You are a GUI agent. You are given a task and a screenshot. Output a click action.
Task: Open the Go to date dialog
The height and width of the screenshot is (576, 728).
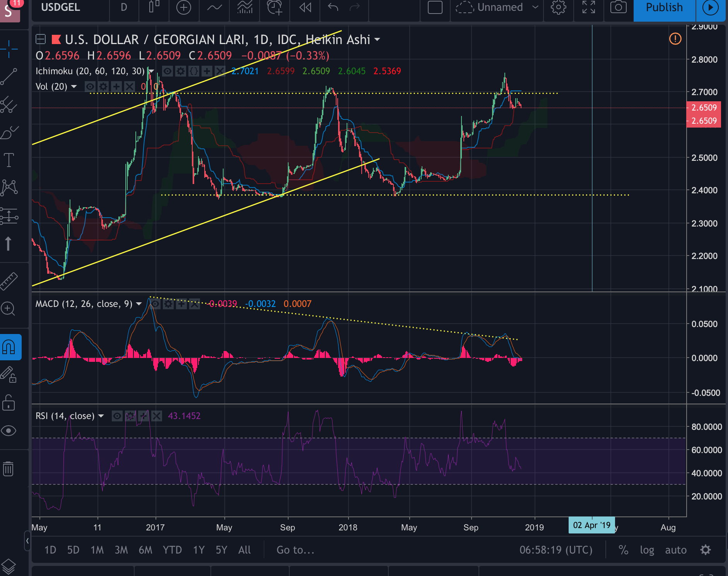tap(296, 550)
